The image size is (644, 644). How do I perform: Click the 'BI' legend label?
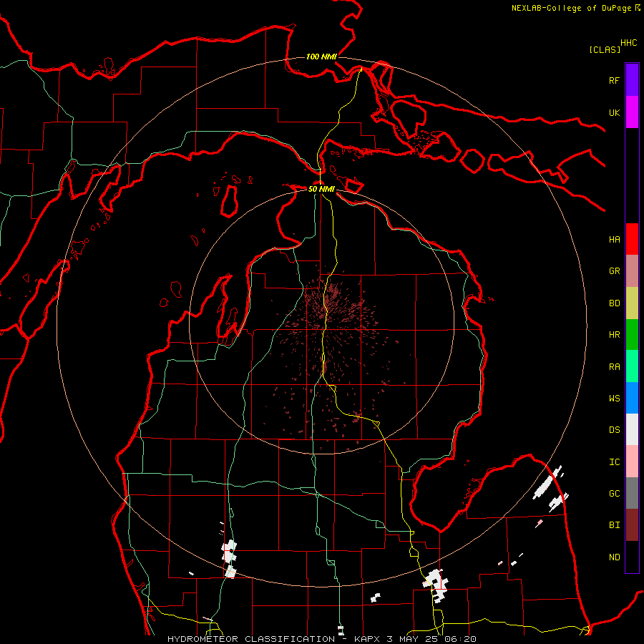tap(614, 525)
